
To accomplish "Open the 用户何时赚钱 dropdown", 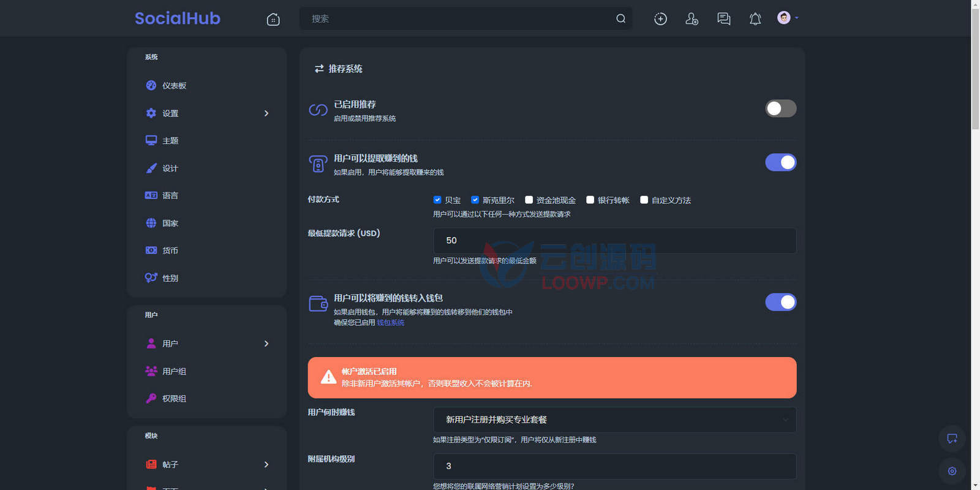I will pos(615,420).
